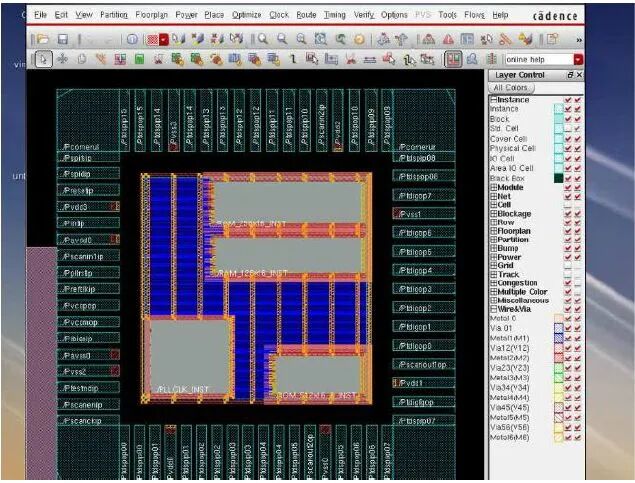Open the Route menu
The width and height of the screenshot is (635, 483).
point(306,15)
